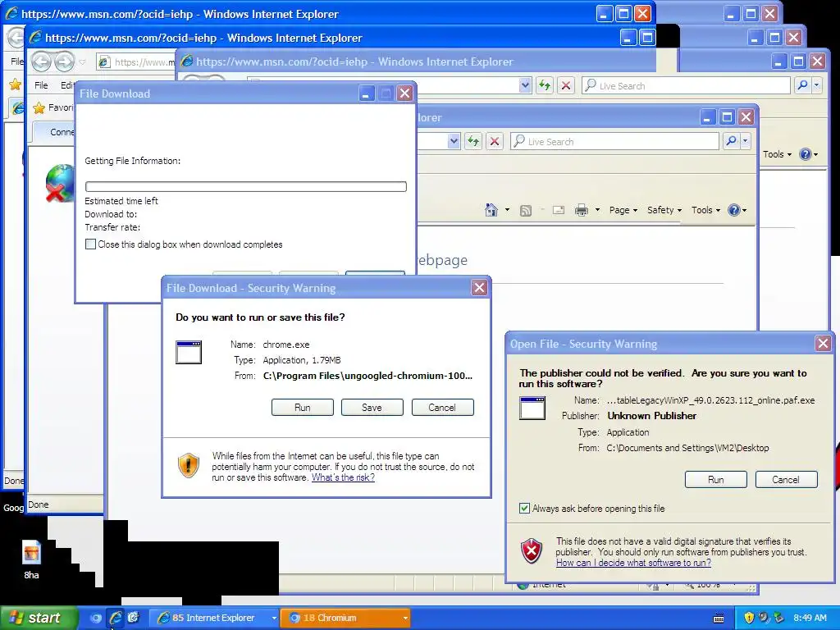Click the chrome.exe application icon in the warning dialog
The height and width of the screenshot is (630, 840).
click(189, 353)
